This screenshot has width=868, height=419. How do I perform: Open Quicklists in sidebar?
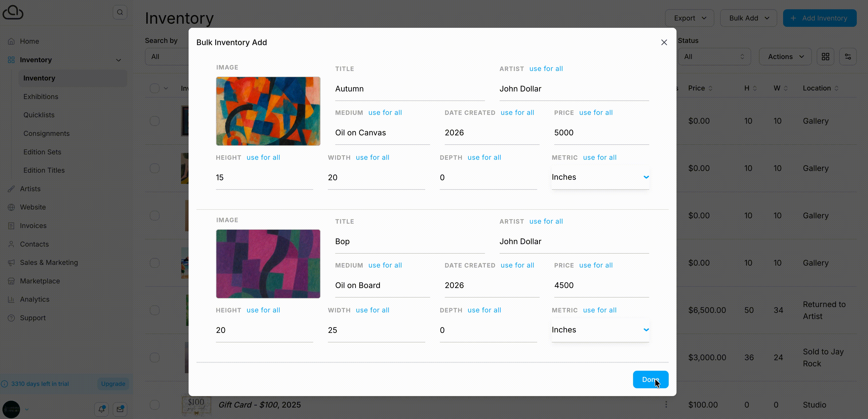[39, 115]
